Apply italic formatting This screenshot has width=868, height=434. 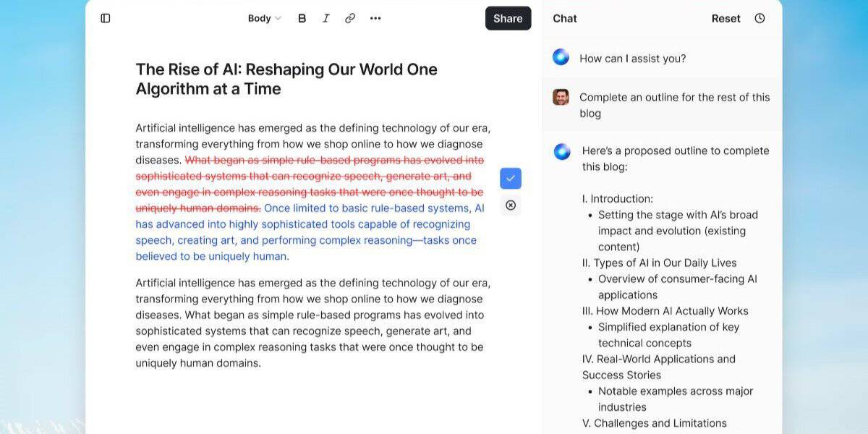pyautogui.click(x=326, y=18)
